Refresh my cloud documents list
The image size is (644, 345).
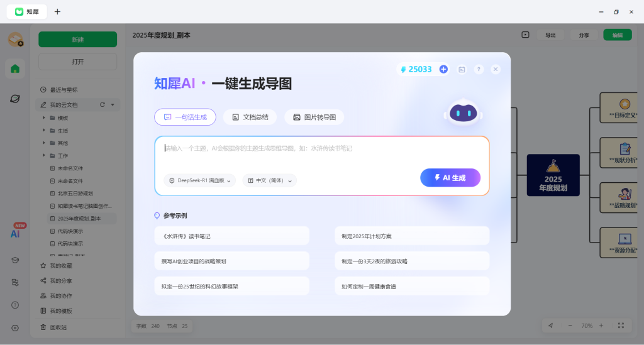pos(103,104)
